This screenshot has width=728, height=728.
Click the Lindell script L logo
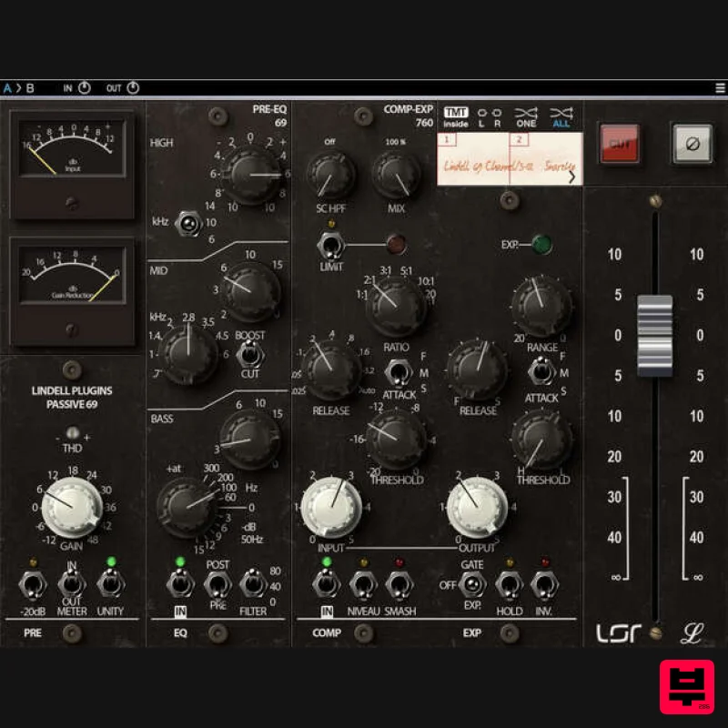click(x=692, y=632)
